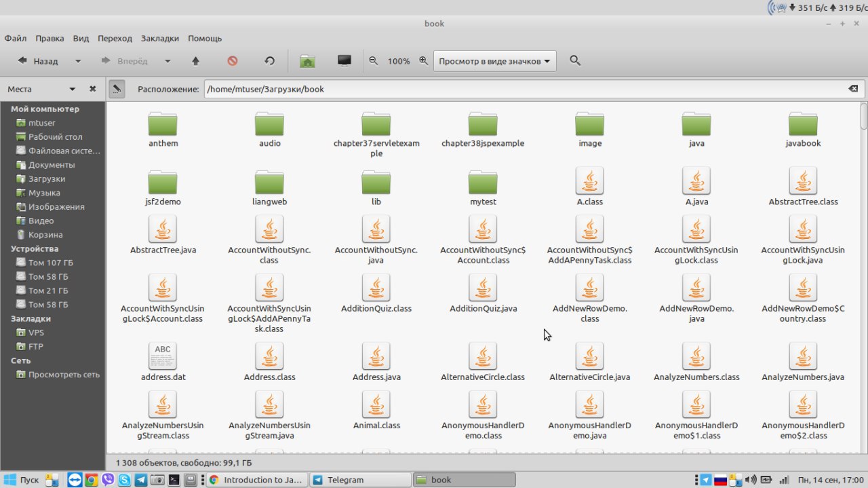Open the Файл menu
This screenshot has height=488, width=868.
(x=16, y=39)
